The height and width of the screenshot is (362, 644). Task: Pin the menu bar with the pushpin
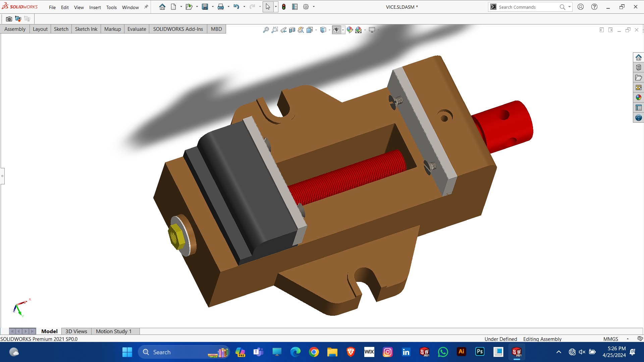click(x=146, y=7)
